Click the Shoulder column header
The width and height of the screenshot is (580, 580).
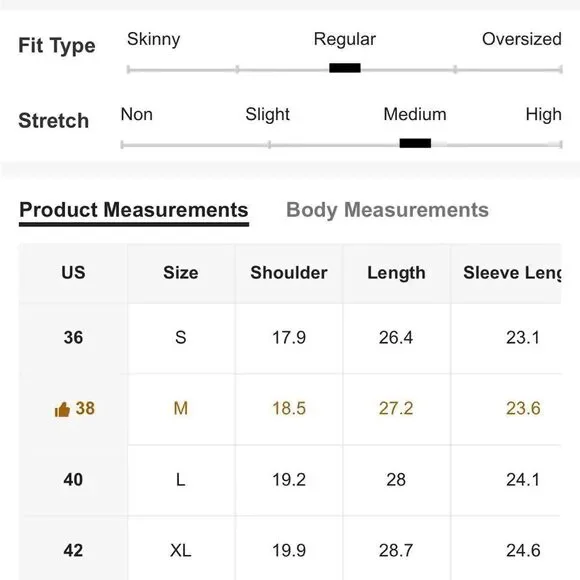(289, 273)
